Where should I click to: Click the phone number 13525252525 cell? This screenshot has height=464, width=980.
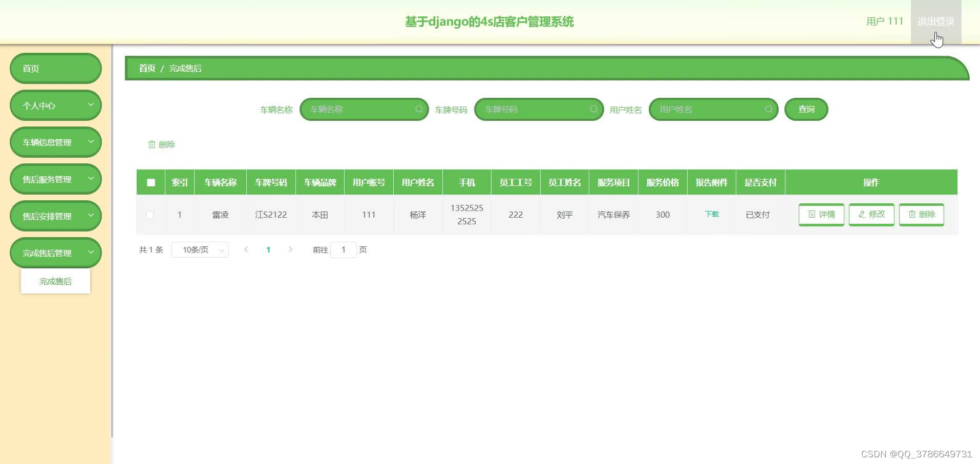pyautogui.click(x=466, y=215)
